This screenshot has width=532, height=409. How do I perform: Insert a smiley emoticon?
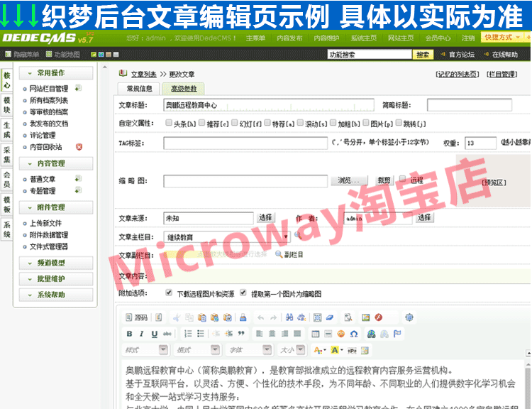[341, 334]
